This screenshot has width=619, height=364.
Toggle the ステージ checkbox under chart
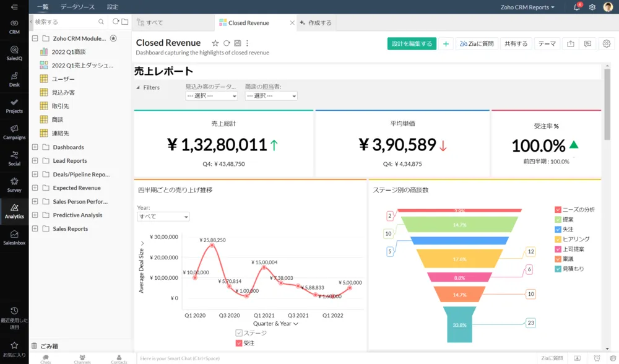click(239, 333)
